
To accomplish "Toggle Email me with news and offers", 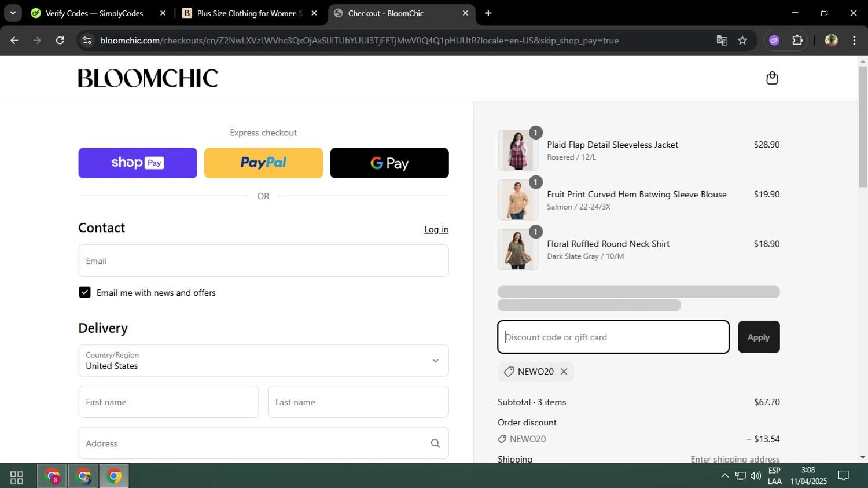I will pyautogui.click(x=85, y=292).
